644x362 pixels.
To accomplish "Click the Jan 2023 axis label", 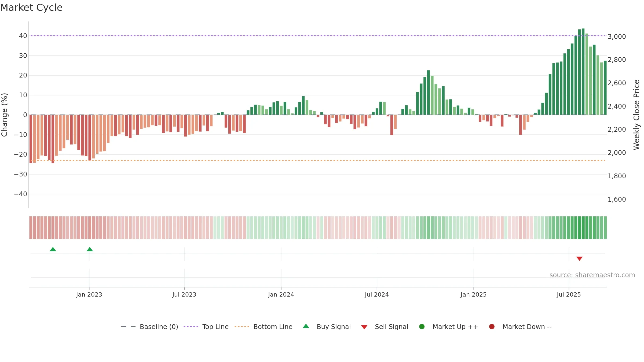I will pos(89,295).
